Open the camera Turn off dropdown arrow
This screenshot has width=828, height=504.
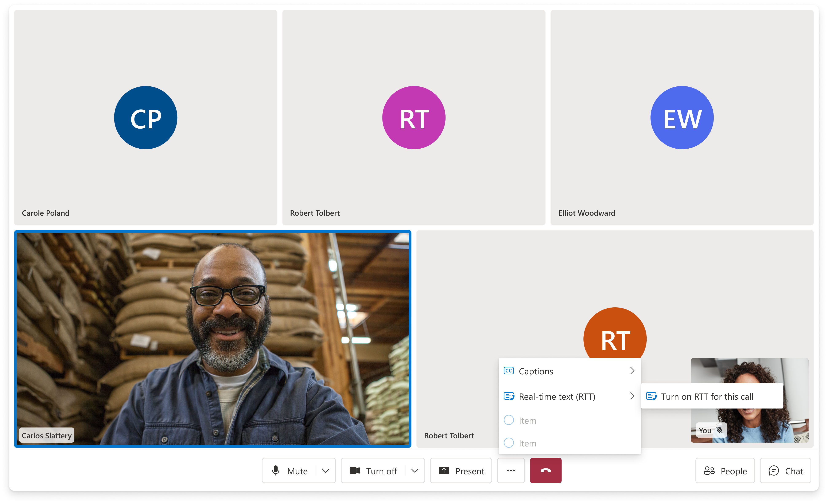(415, 470)
